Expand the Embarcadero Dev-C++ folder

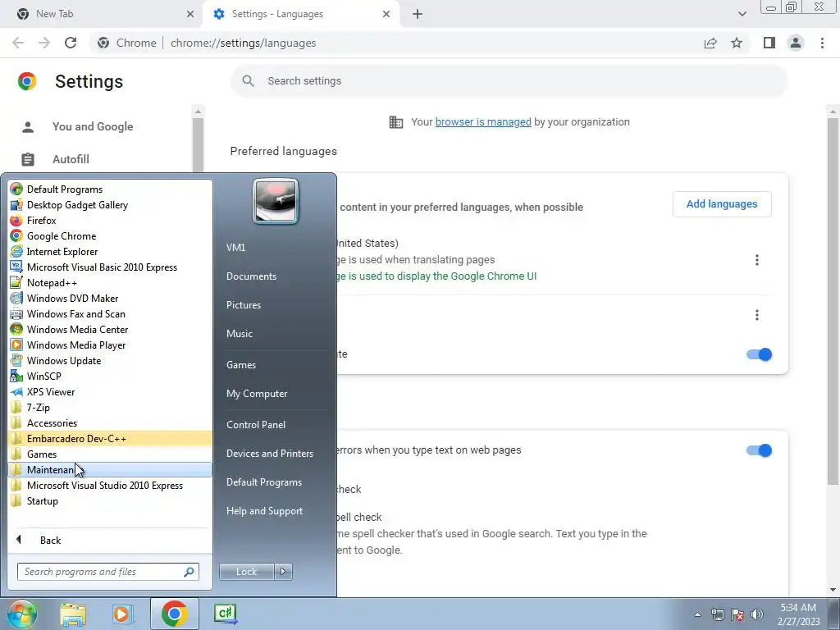pos(111,438)
